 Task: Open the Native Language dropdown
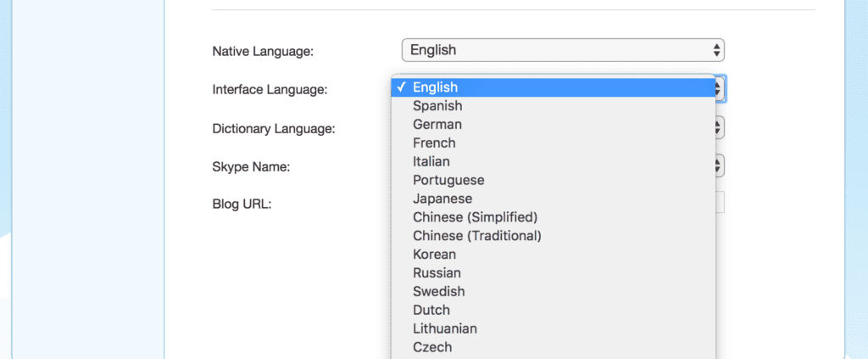pos(561,50)
